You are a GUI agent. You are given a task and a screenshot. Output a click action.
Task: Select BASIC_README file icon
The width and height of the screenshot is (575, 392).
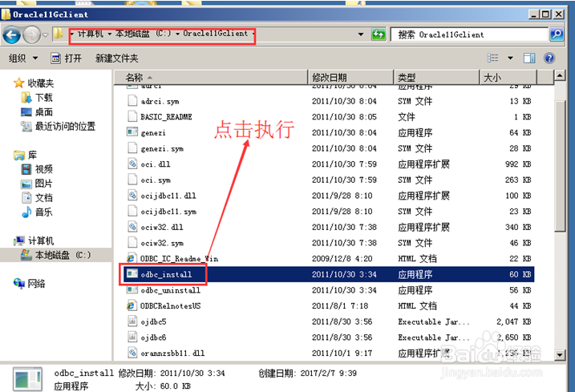(x=132, y=116)
